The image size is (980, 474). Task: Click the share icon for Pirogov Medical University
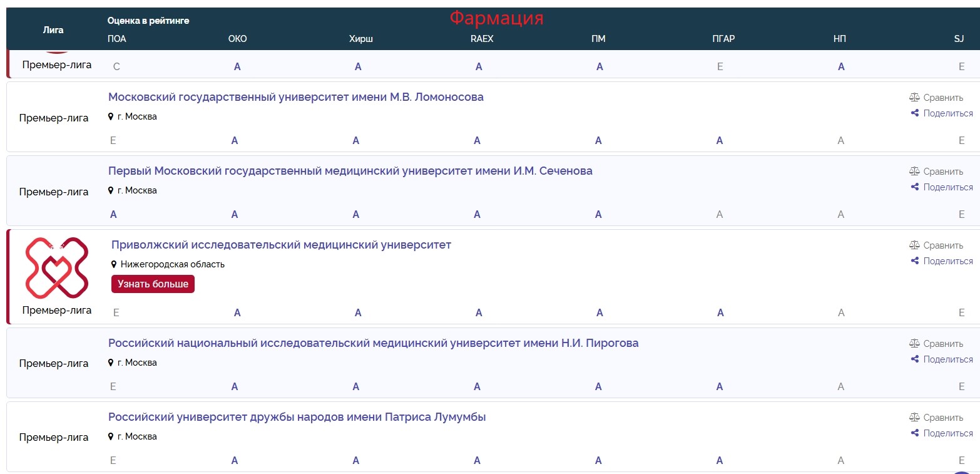coord(914,359)
